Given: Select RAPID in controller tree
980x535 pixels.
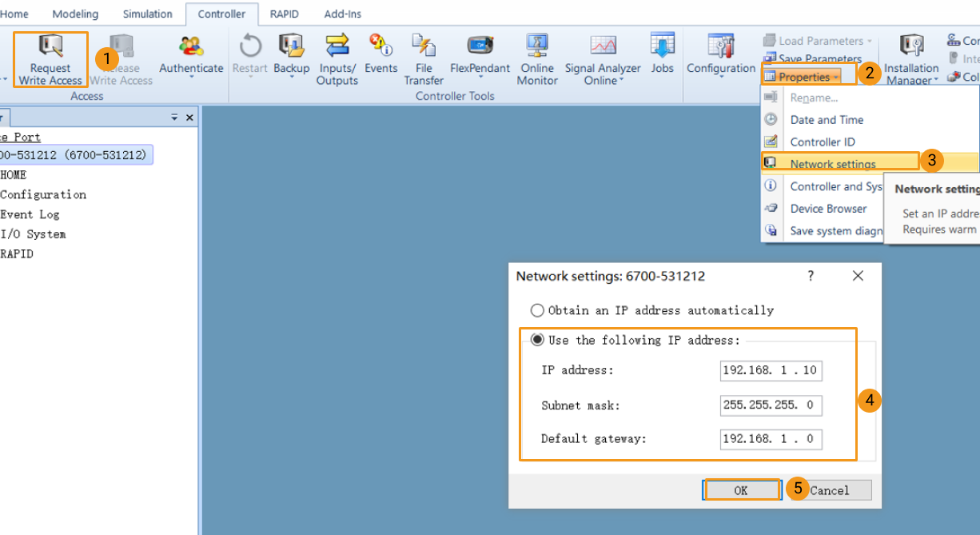Looking at the screenshot, I should pyautogui.click(x=17, y=254).
